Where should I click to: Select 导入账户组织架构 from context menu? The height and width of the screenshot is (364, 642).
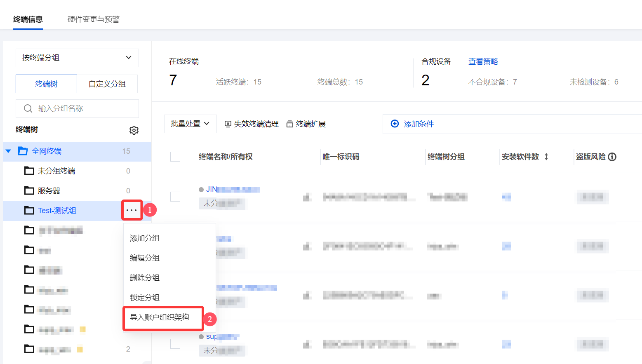(x=160, y=317)
